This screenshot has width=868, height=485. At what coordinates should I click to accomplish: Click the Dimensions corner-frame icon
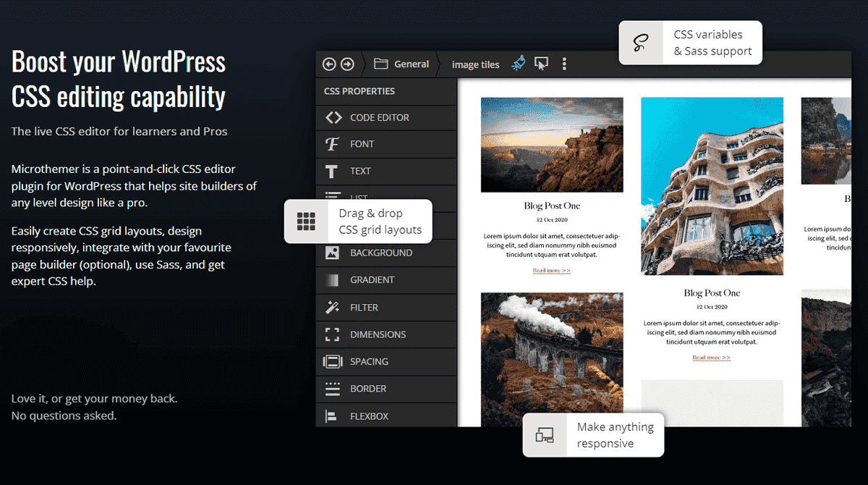coord(332,334)
